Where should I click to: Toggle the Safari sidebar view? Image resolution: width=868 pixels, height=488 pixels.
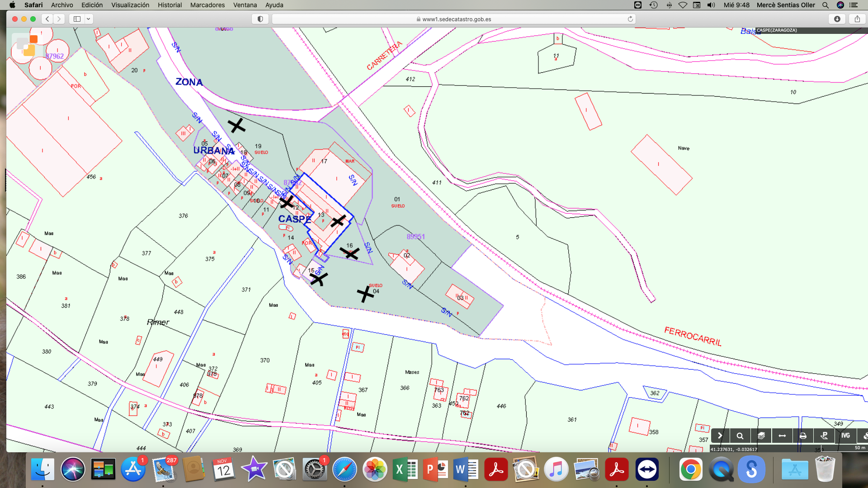(77, 19)
